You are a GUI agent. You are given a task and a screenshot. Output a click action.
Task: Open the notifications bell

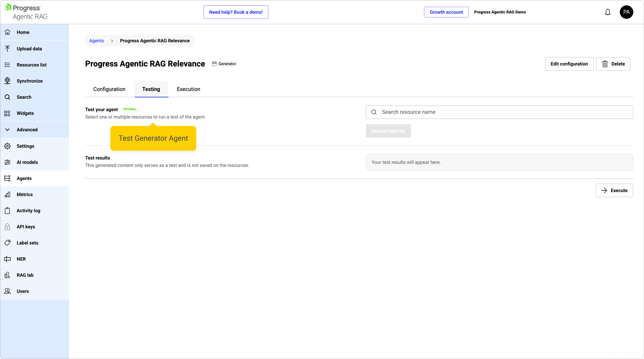(x=607, y=12)
